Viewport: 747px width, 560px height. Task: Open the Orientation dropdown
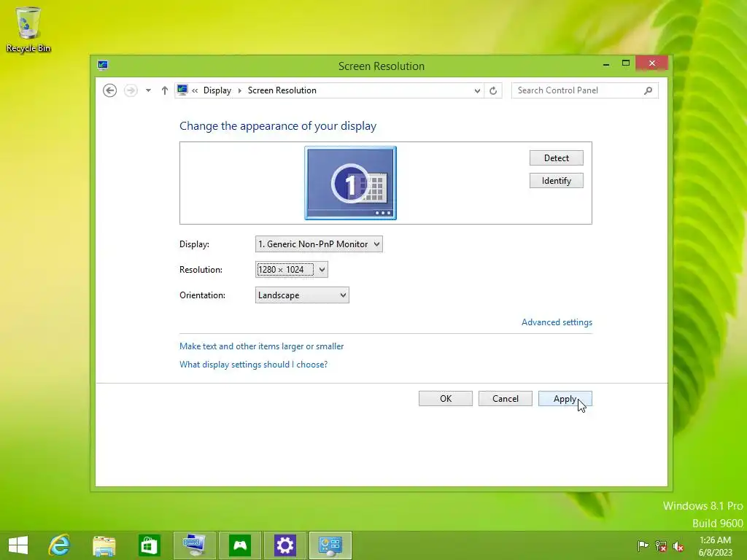click(x=302, y=295)
